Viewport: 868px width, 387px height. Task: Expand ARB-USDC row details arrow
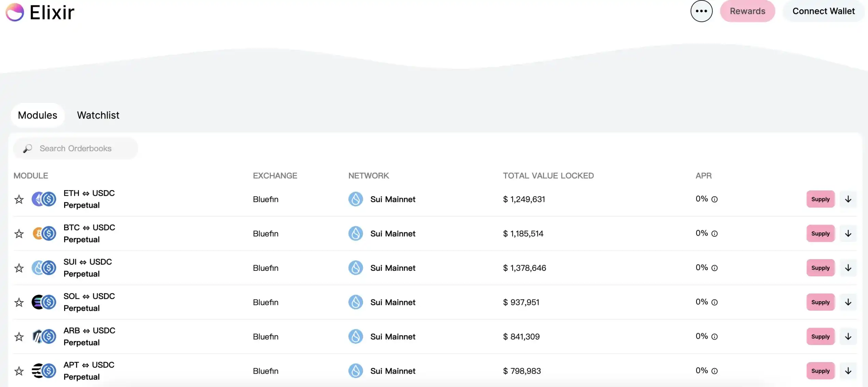point(848,337)
